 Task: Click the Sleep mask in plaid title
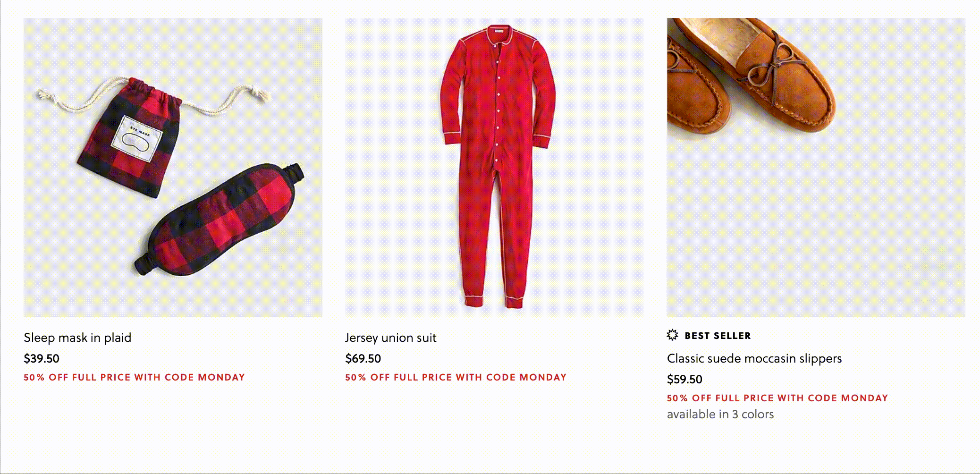tap(77, 338)
